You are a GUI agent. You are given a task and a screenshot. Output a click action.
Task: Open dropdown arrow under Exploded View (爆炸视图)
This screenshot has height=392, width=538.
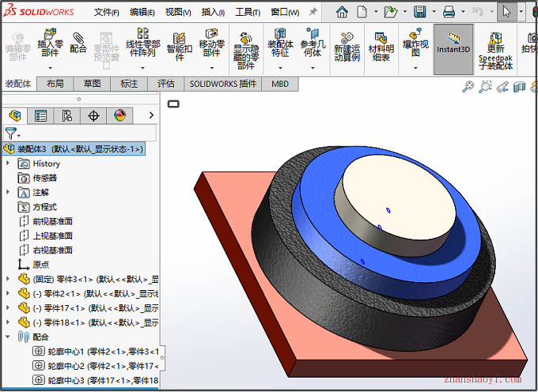tap(415, 68)
